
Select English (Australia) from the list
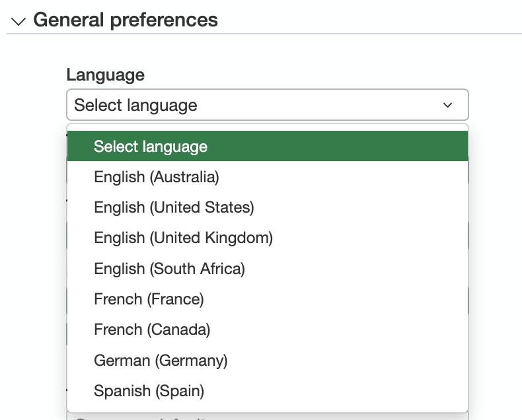point(268,177)
